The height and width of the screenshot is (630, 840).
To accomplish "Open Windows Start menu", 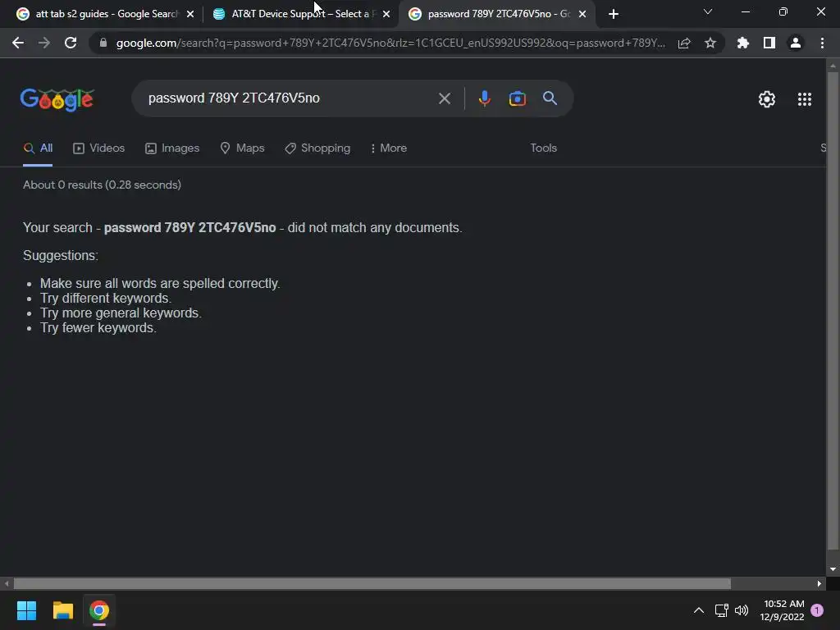I will [x=26, y=610].
